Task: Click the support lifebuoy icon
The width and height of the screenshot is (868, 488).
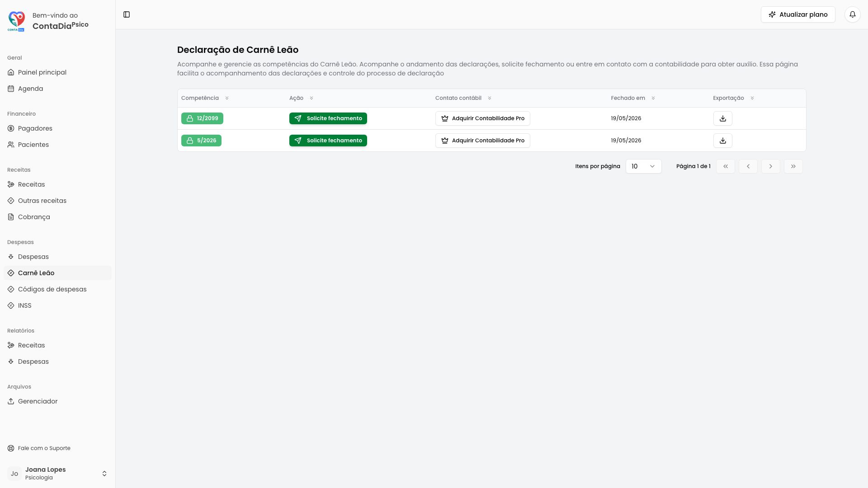Action: tap(11, 448)
